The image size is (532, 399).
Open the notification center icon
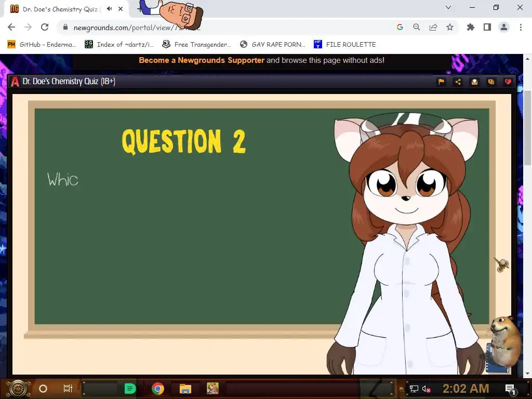click(510, 389)
